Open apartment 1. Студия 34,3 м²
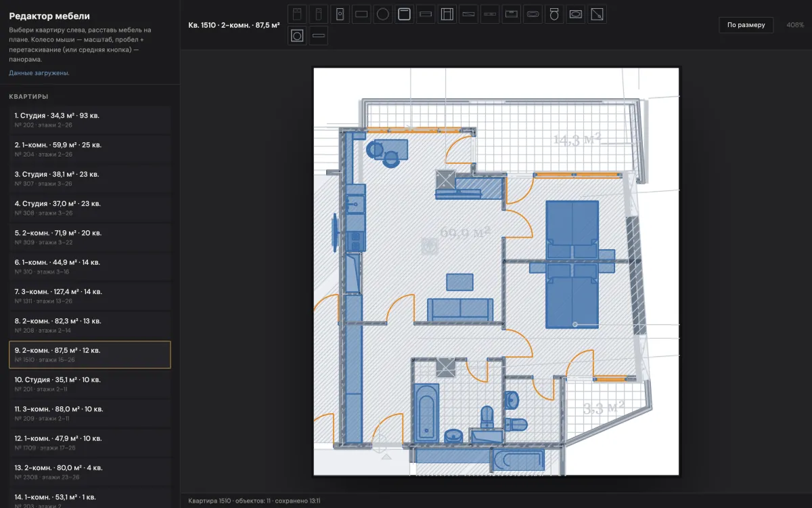The image size is (812, 508). [x=90, y=120]
